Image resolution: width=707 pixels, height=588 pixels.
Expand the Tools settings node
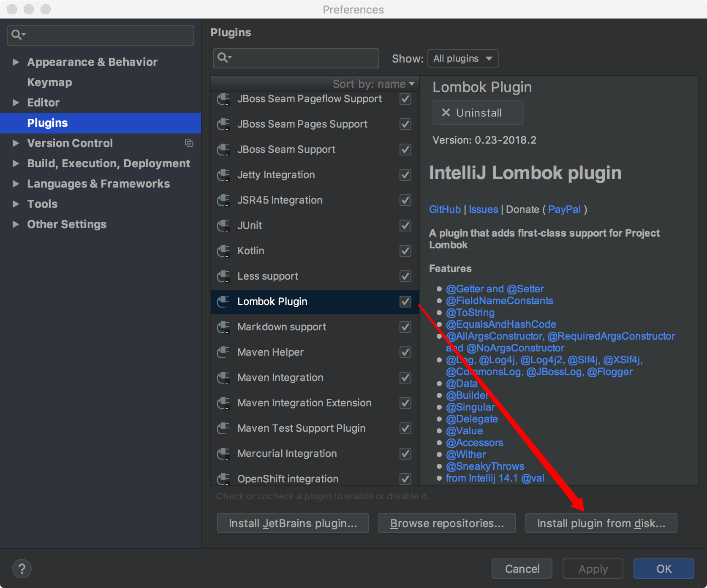[x=16, y=204]
